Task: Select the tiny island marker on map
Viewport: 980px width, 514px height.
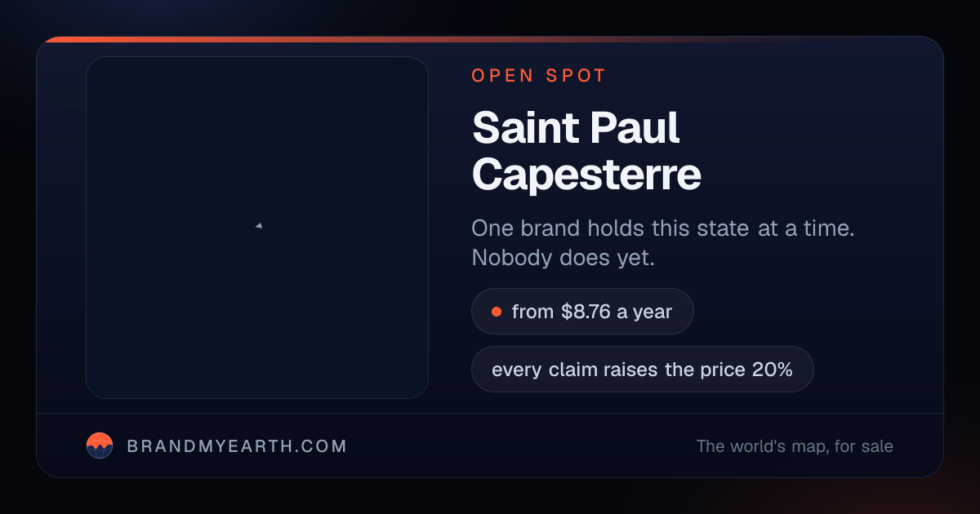Action: [x=259, y=225]
